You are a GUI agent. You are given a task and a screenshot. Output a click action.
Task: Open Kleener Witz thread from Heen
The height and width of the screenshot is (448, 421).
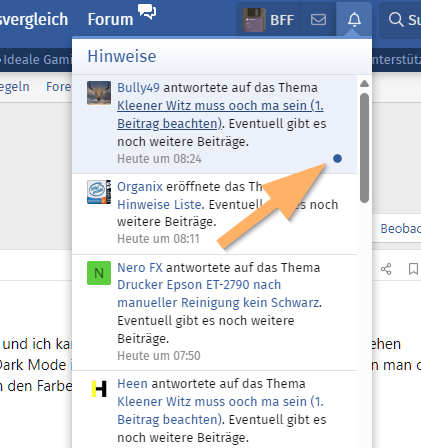click(220, 410)
